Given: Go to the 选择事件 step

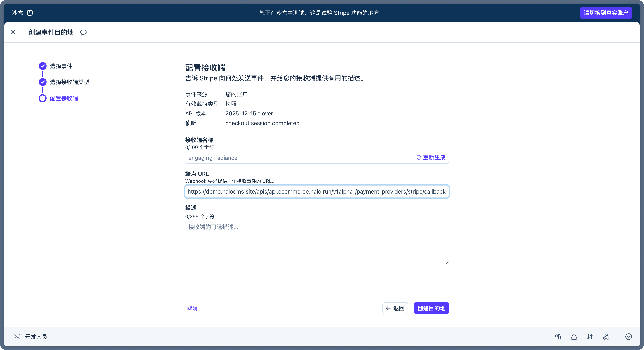Looking at the screenshot, I should pyautogui.click(x=61, y=66).
